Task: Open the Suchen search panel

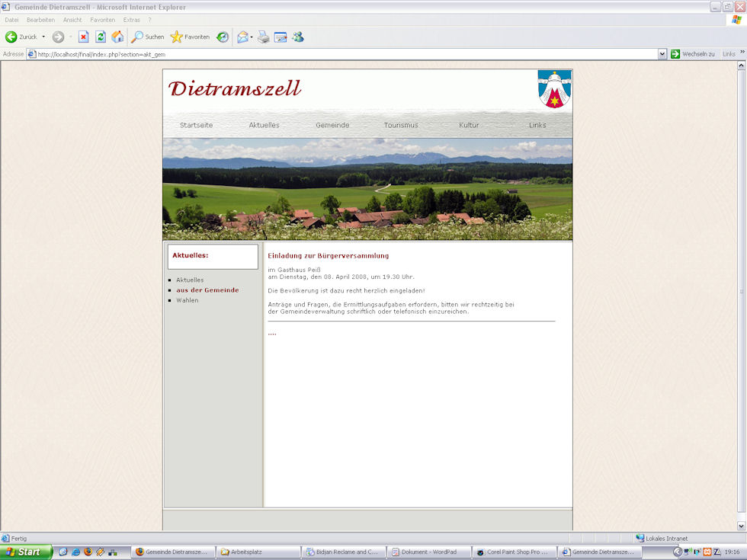Action: [x=147, y=37]
